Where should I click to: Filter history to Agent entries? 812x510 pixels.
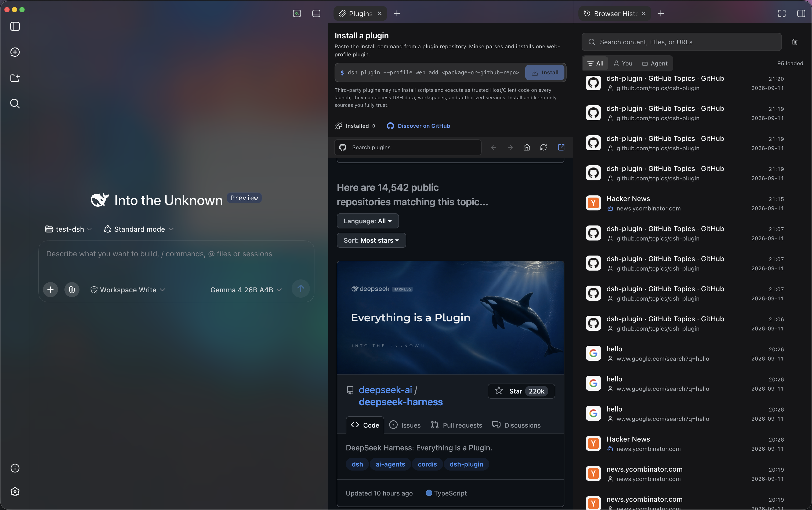pos(655,63)
